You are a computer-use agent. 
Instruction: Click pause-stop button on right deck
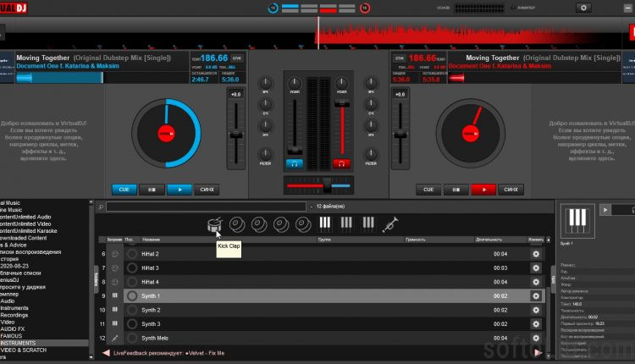coord(456,190)
